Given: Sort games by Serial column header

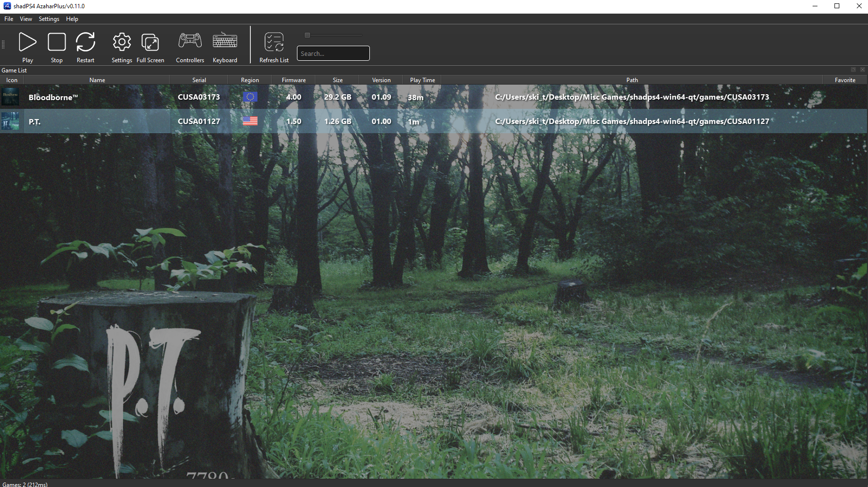Looking at the screenshot, I should point(199,80).
